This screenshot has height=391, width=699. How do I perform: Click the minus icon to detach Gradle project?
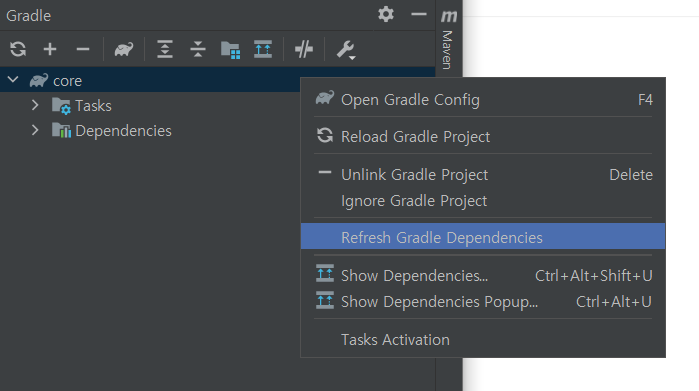pyautogui.click(x=82, y=49)
